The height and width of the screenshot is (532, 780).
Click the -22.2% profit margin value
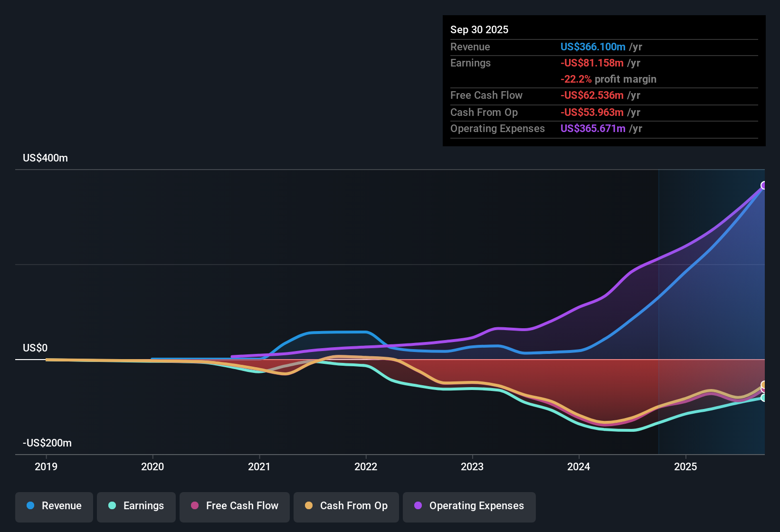point(577,79)
